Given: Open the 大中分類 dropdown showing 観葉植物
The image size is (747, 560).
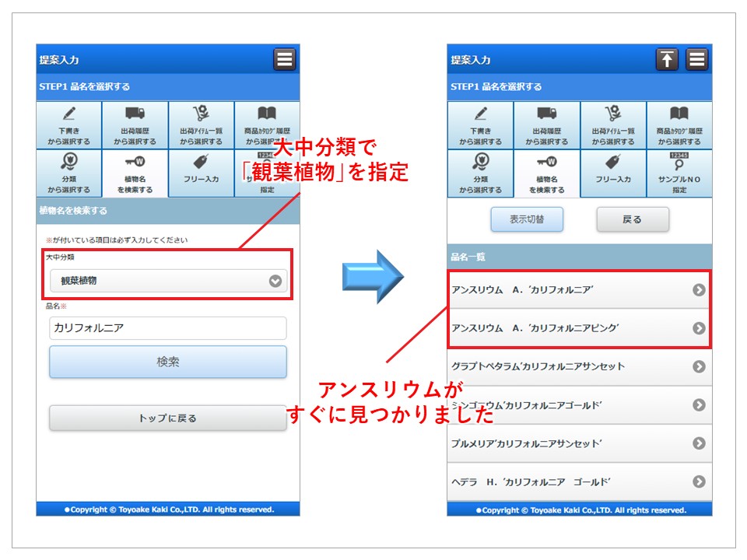Looking at the screenshot, I should pyautogui.click(x=168, y=281).
